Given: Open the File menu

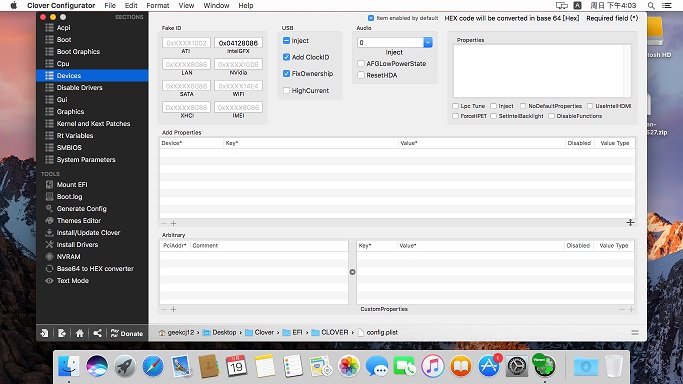Looking at the screenshot, I should pyautogui.click(x=110, y=6).
